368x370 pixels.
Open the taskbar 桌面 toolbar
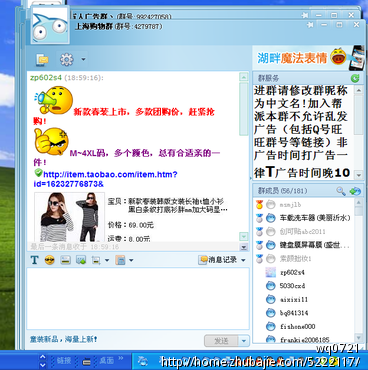[x=106, y=361]
